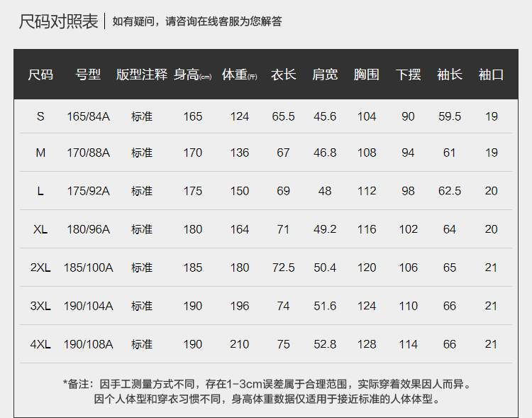
Task: Select the 4XL chest value 128
Action: pos(367,344)
